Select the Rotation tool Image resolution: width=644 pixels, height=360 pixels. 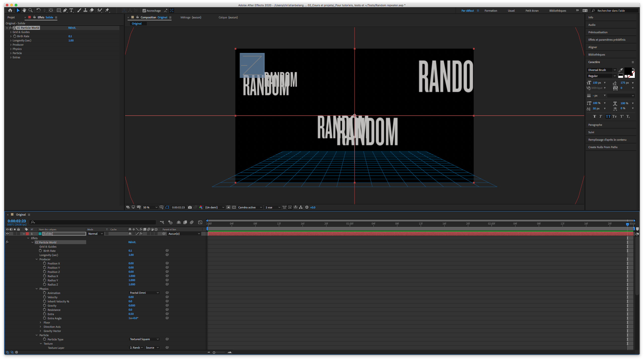(x=38, y=10)
